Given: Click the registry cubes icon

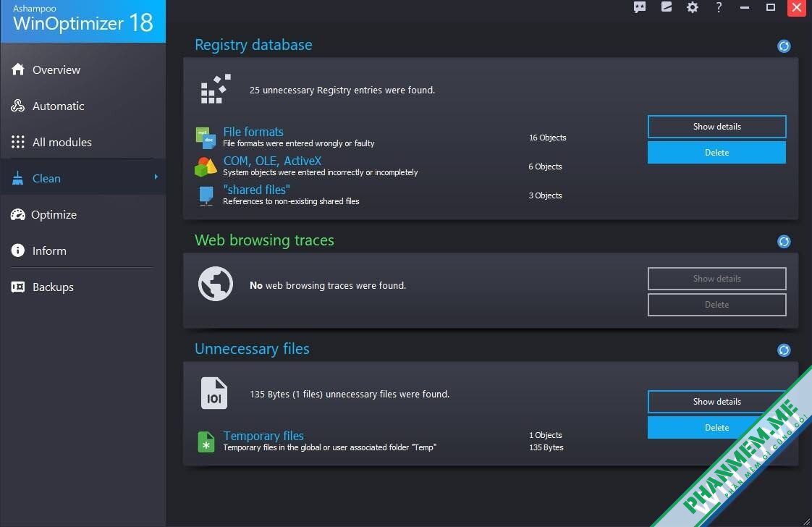Looking at the screenshot, I should 216,89.
